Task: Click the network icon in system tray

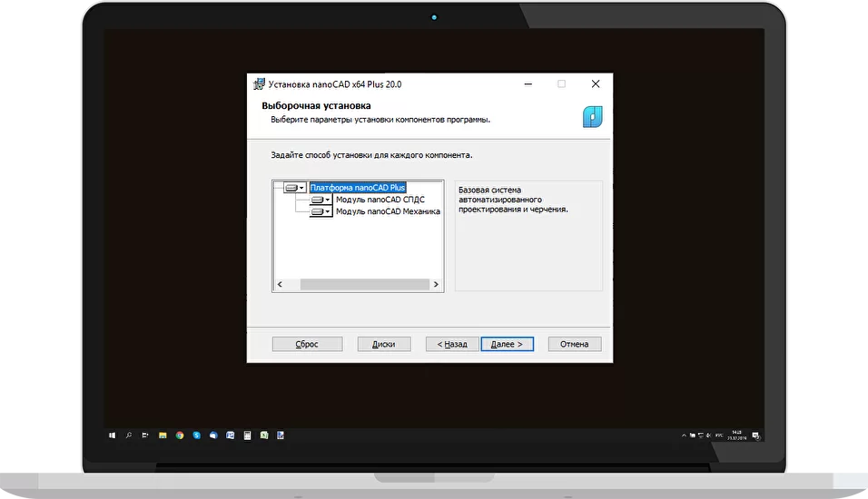Action: pyautogui.click(x=701, y=435)
